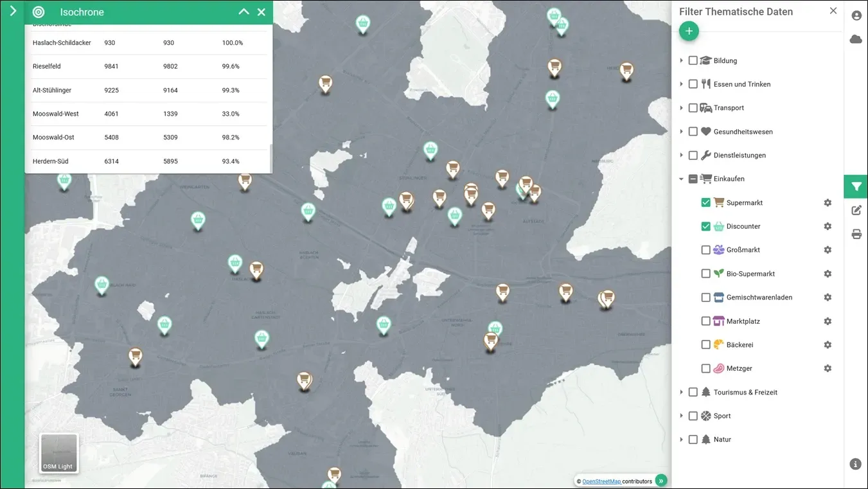Collapse attribution with the green arrow button
Viewport: 868px width, 489px height.
pyautogui.click(x=661, y=481)
